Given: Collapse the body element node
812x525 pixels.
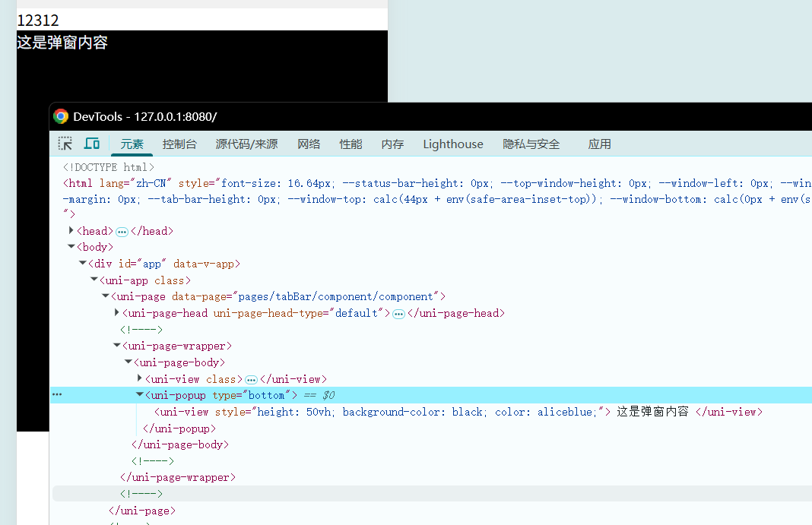Looking at the screenshot, I should click(71, 247).
